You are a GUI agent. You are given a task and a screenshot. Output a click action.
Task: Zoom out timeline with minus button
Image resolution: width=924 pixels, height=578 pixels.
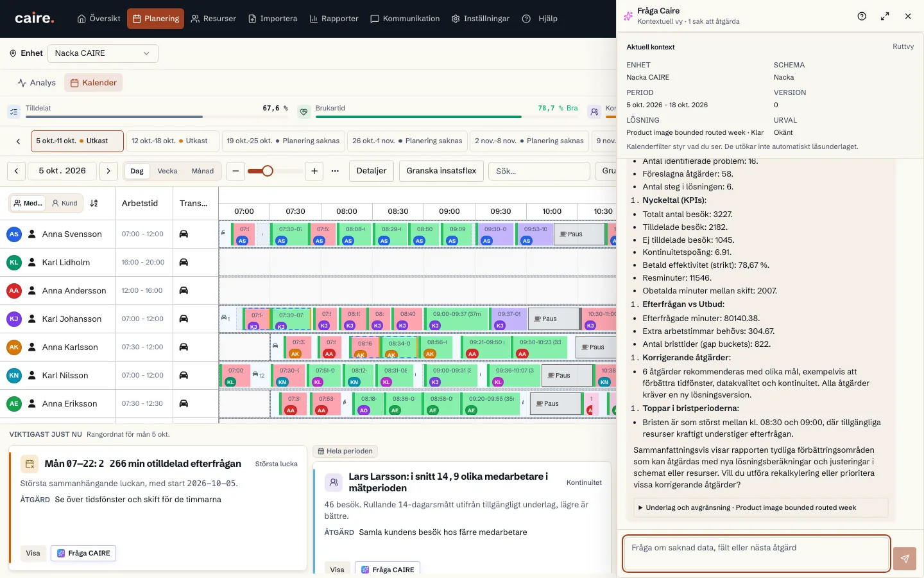tap(235, 171)
